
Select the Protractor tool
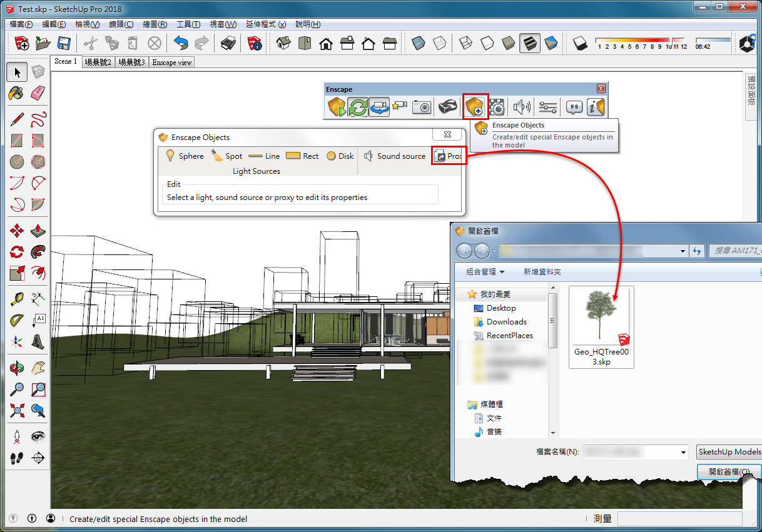[17, 321]
